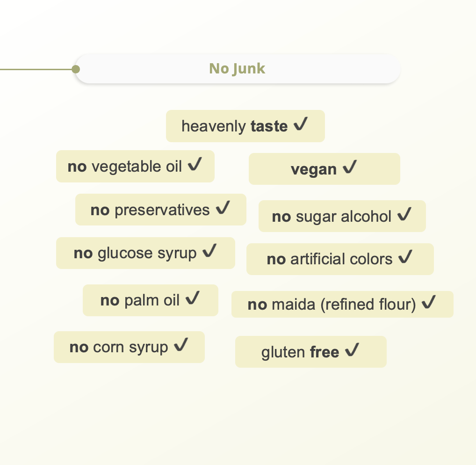Click the gluten free label text
Image resolution: width=476 pixels, height=465 pixels.
click(x=300, y=352)
